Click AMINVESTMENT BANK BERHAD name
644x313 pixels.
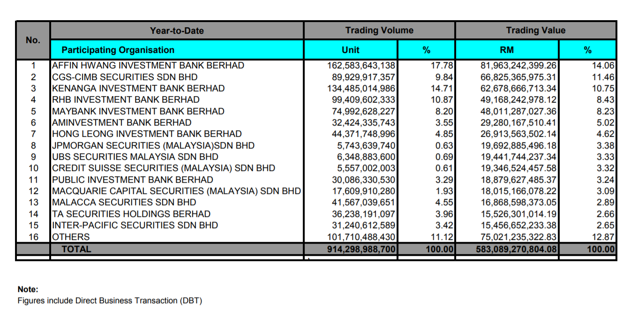(122, 122)
